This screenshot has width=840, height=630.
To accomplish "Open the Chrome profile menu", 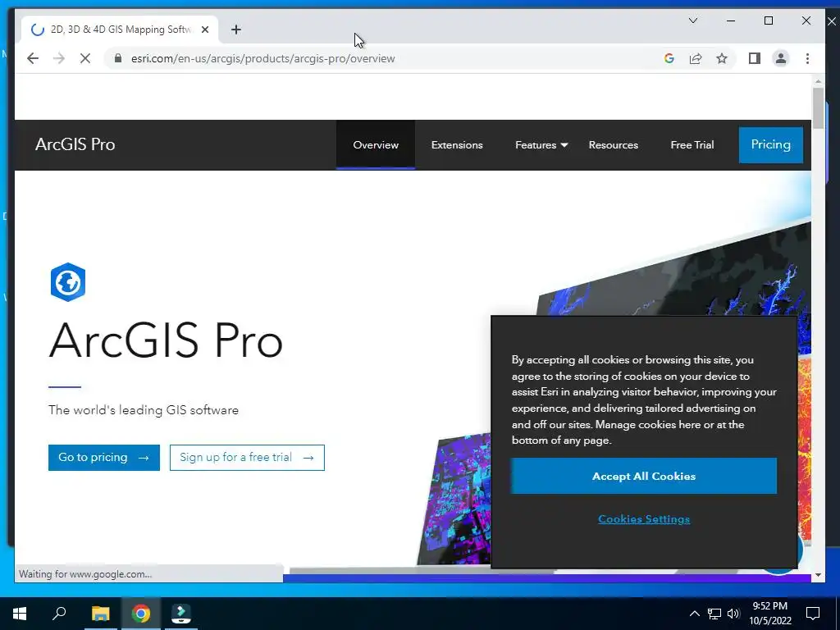I will (x=781, y=58).
